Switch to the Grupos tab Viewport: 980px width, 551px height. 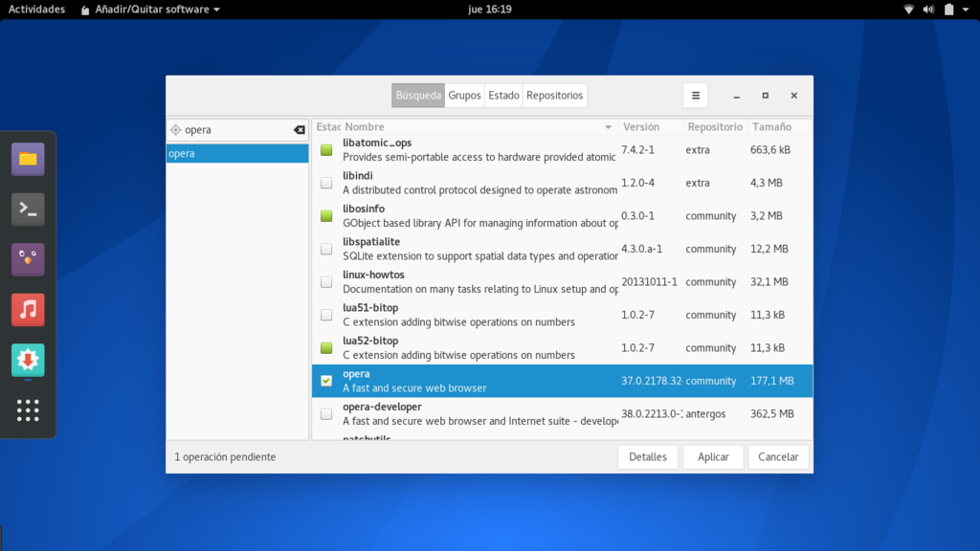[464, 96]
